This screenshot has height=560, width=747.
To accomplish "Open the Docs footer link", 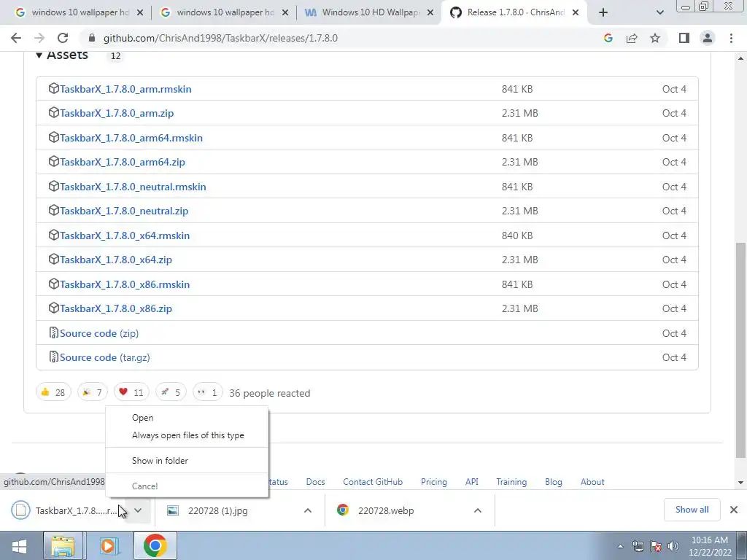I will tap(315, 482).
